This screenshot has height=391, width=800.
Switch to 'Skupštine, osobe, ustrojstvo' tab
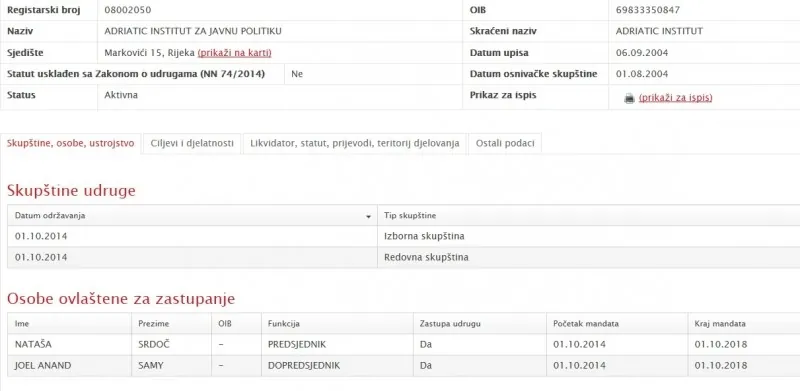[70, 143]
